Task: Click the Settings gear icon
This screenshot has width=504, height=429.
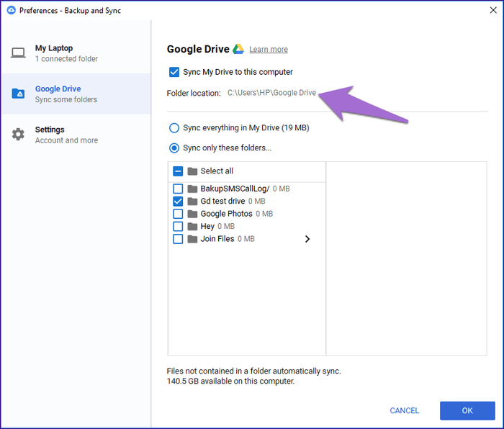Action: 18,135
